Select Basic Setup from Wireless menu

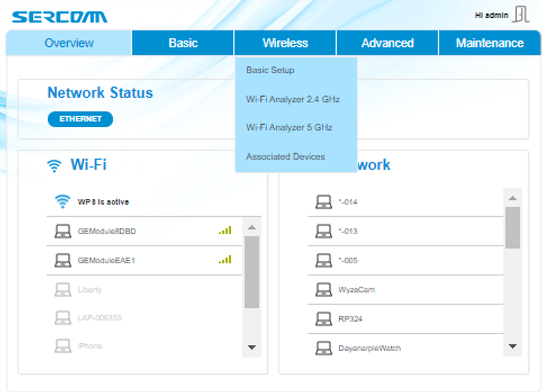[270, 70]
